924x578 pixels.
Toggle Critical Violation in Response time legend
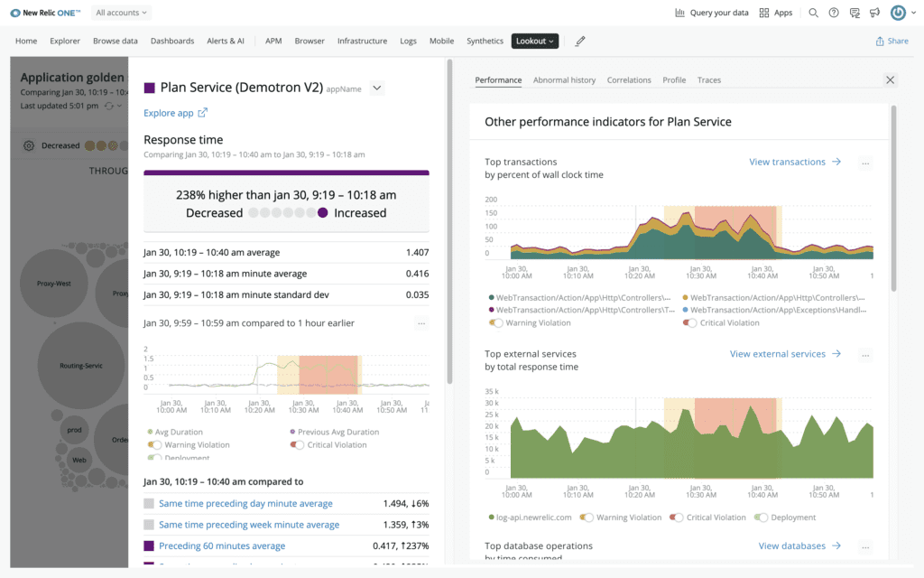297,445
